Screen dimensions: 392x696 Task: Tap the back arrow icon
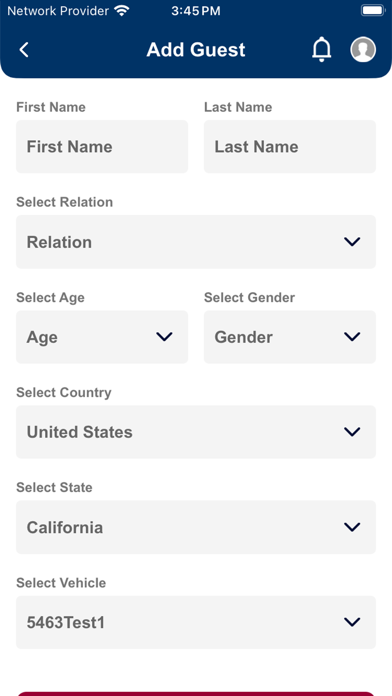click(x=24, y=49)
